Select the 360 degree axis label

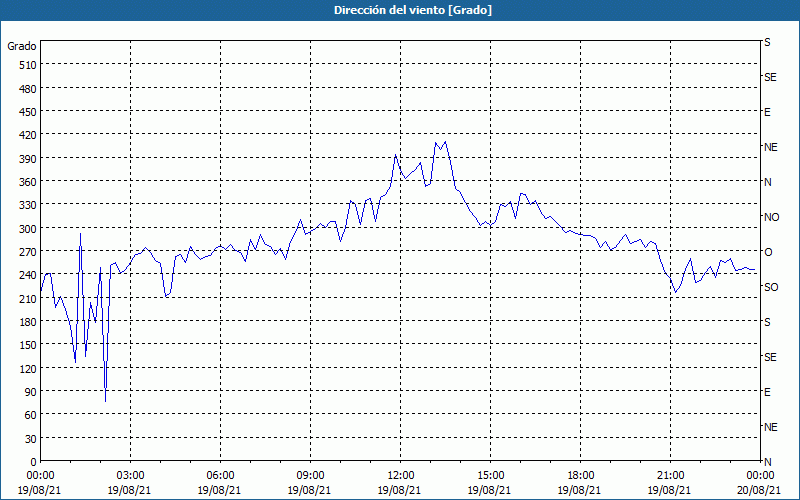29,182
